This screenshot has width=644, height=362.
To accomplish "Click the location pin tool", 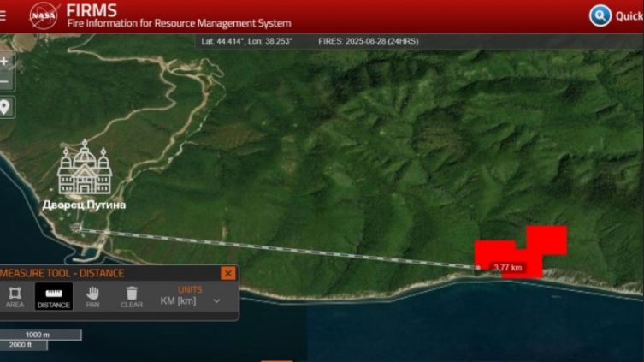I will click(x=5, y=107).
